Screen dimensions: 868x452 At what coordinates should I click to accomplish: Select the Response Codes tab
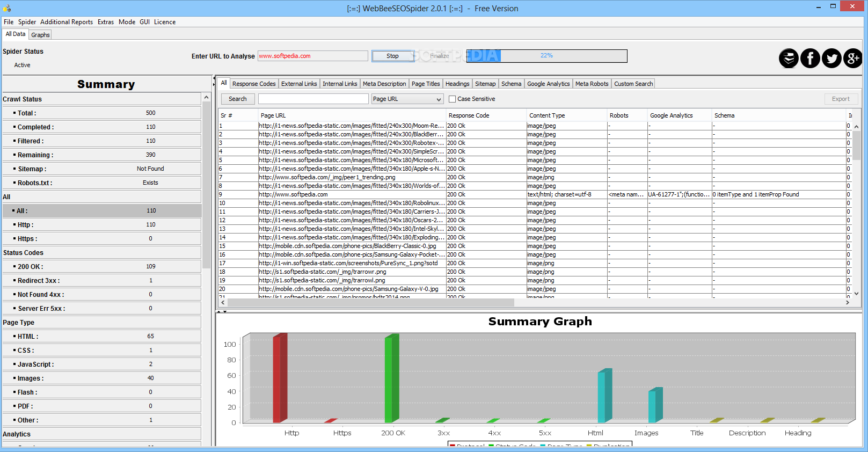[x=254, y=84]
